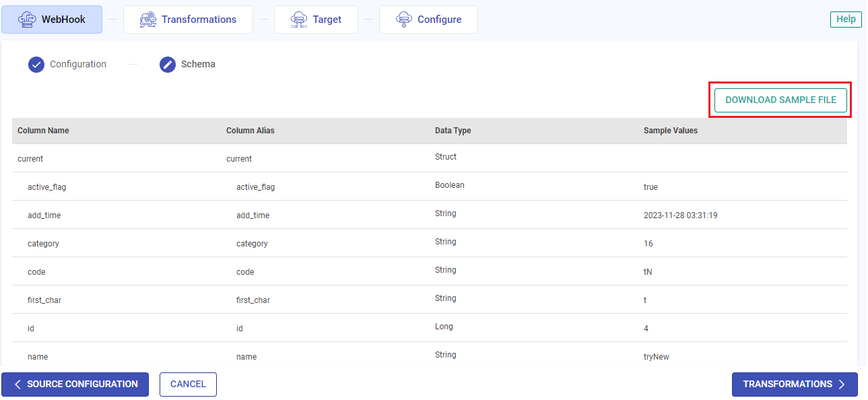868x400 pixels.
Task: Click the Configuration completed checkmark icon
Action: pos(36,64)
